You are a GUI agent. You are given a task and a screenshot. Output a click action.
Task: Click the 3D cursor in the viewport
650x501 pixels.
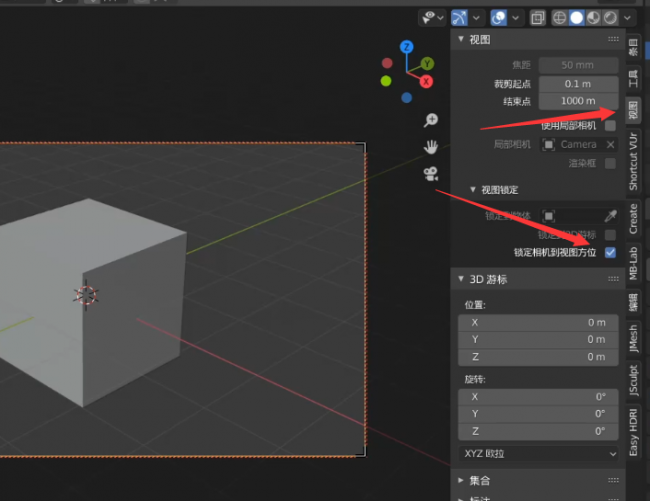click(86, 295)
